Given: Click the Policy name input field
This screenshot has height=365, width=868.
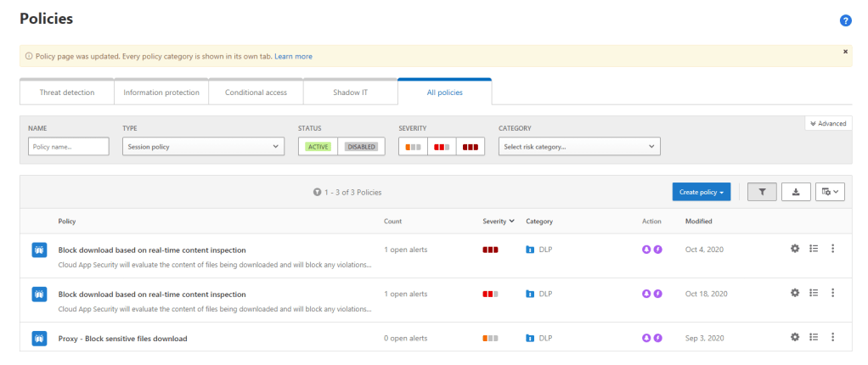Looking at the screenshot, I should [69, 147].
